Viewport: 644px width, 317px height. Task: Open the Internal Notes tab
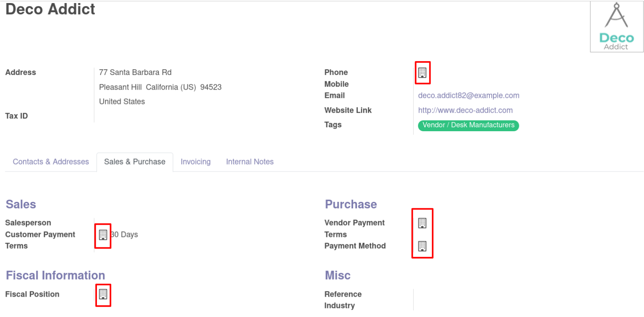(250, 162)
